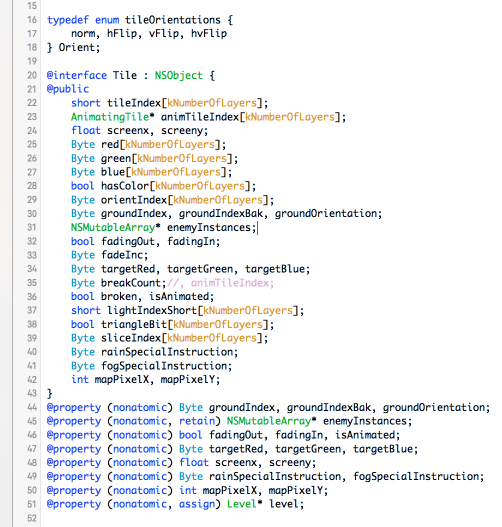Click mapPixelX on line 42
This screenshot has height=527, width=502.
click(122, 379)
